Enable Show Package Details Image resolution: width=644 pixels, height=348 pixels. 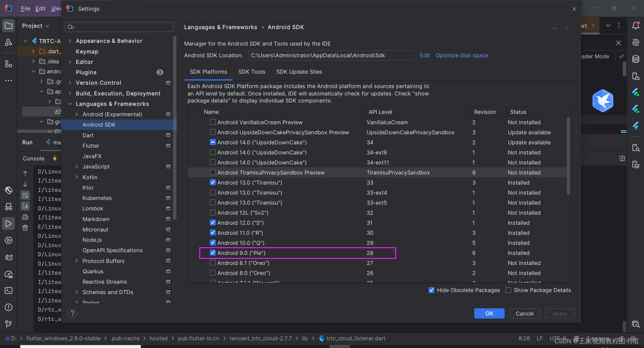508,290
